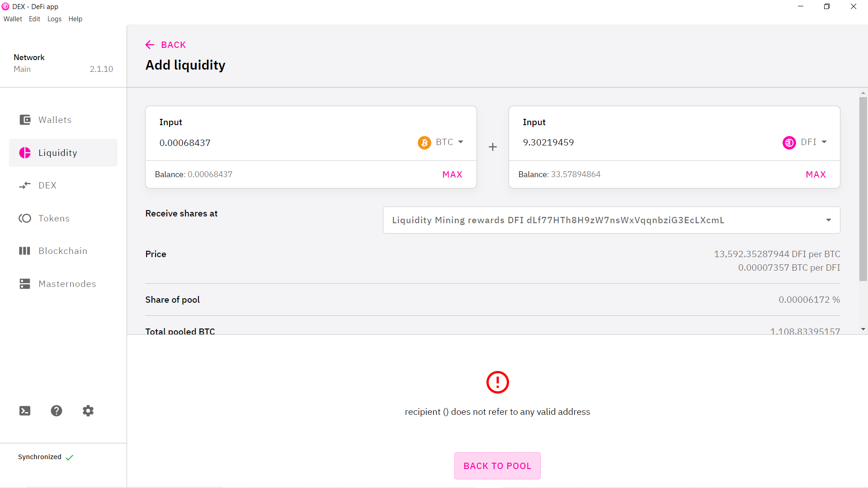
Task: Click the 0.00007357 BTC per DFI price
Action: [789, 267]
